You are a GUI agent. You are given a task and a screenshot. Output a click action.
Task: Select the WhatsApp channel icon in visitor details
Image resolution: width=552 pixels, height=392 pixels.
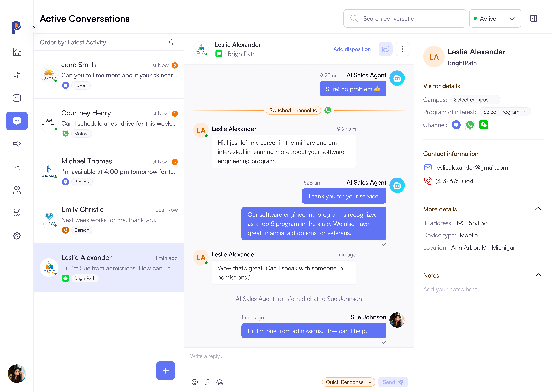point(470,125)
